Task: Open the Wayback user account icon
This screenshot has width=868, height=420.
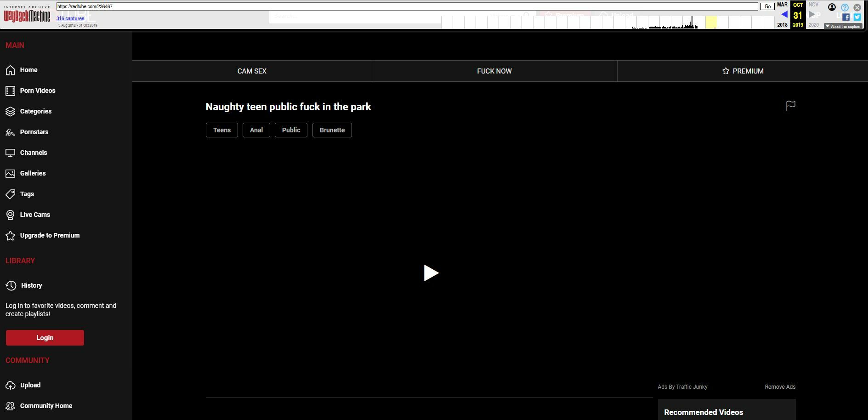Action: tap(832, 7)
